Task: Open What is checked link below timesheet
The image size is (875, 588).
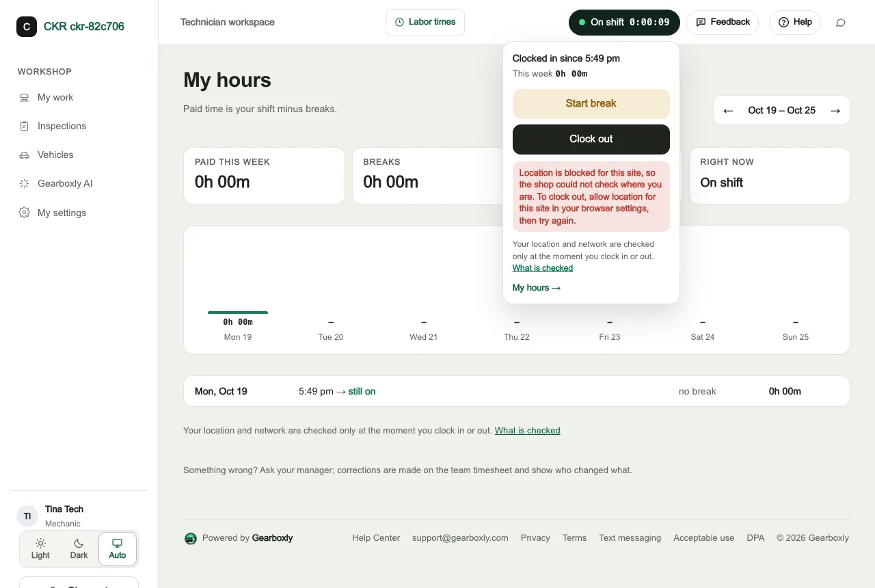Action: [528, 431]
